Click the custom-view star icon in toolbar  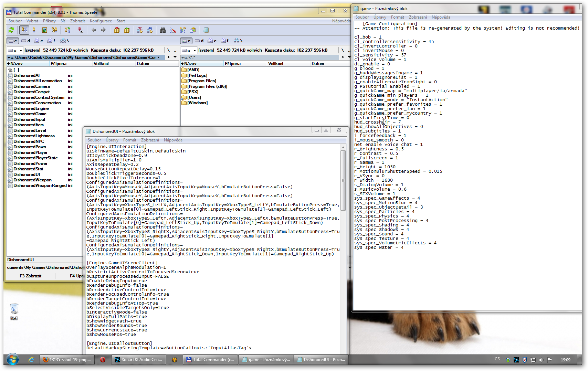click(80, 30)
